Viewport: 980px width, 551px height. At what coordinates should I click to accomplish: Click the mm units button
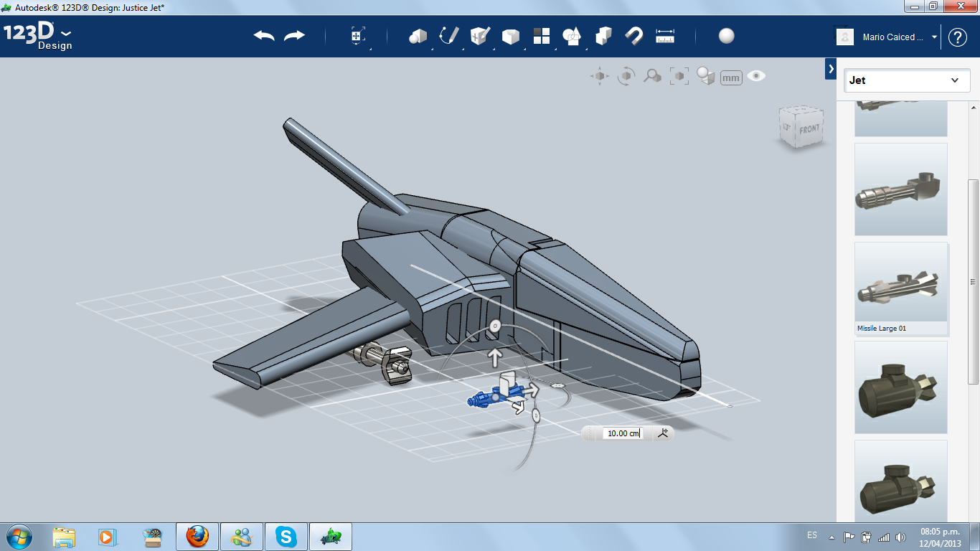[731, 77]
